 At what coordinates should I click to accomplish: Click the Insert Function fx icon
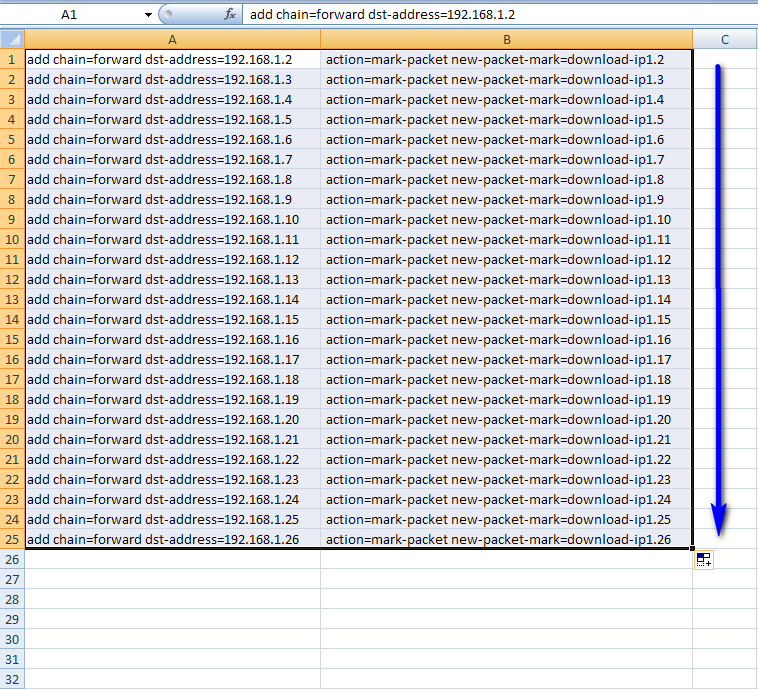pos(230,15)
